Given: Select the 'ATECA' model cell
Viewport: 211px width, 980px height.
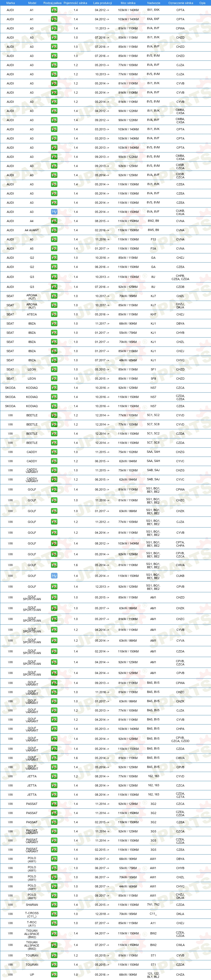Looking at the screenshot, I should tap(32, 314).
